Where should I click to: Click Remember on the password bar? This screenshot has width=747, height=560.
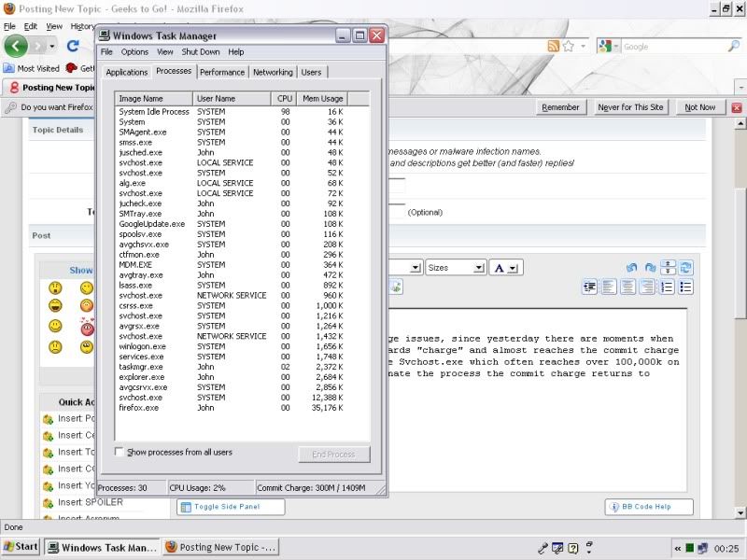point(561,107)
